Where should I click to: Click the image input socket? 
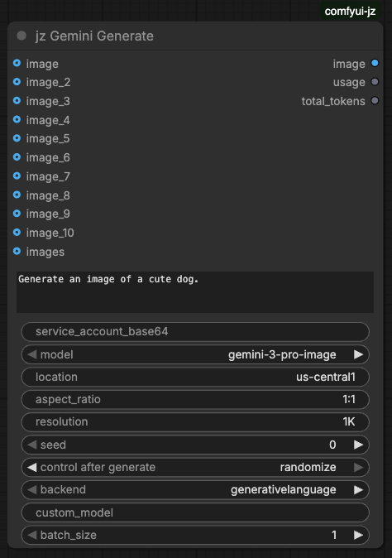click(x=17, y=64)
